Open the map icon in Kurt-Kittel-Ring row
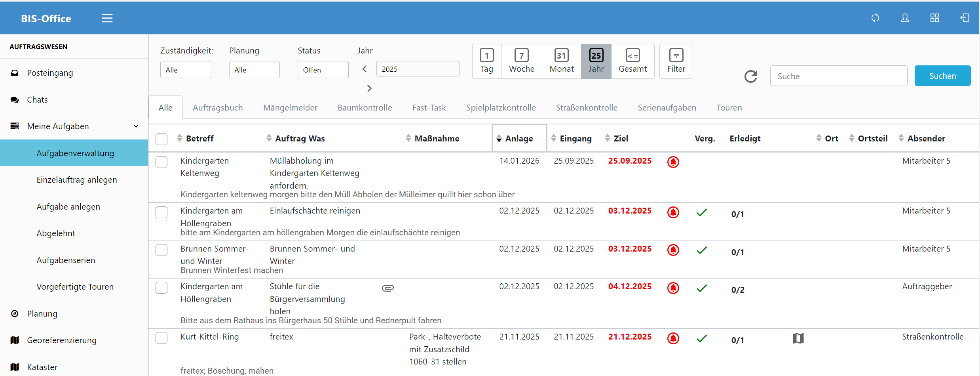The height and width of the screenshot is (376, 980). 798,338
